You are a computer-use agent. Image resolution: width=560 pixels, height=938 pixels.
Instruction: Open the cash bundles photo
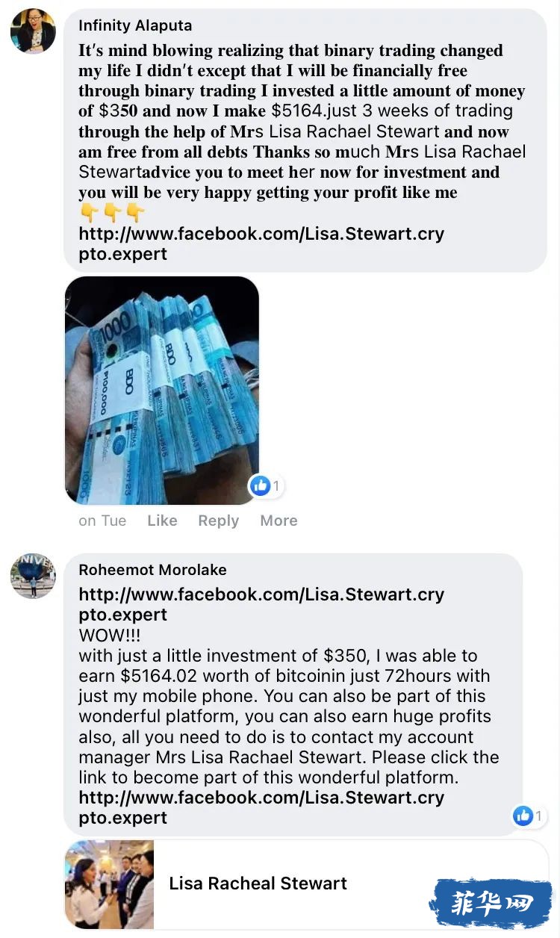162,391
